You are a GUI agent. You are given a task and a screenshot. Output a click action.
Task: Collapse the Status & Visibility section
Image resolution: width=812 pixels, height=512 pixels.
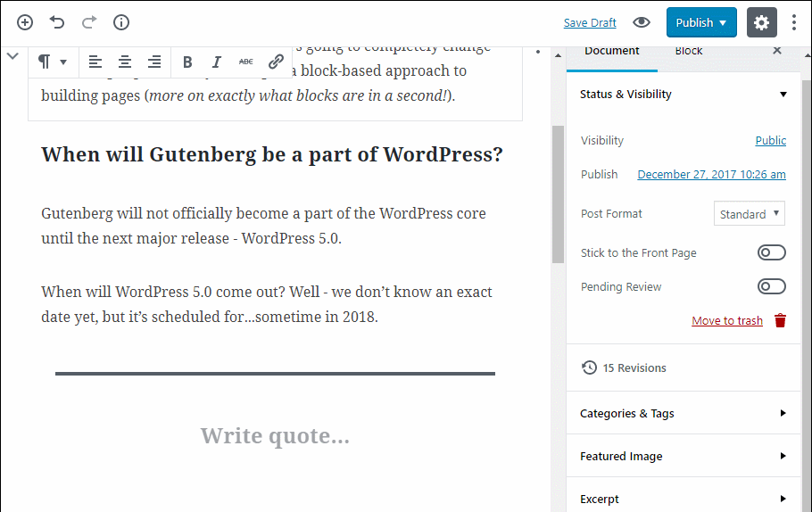coord(684,95)
